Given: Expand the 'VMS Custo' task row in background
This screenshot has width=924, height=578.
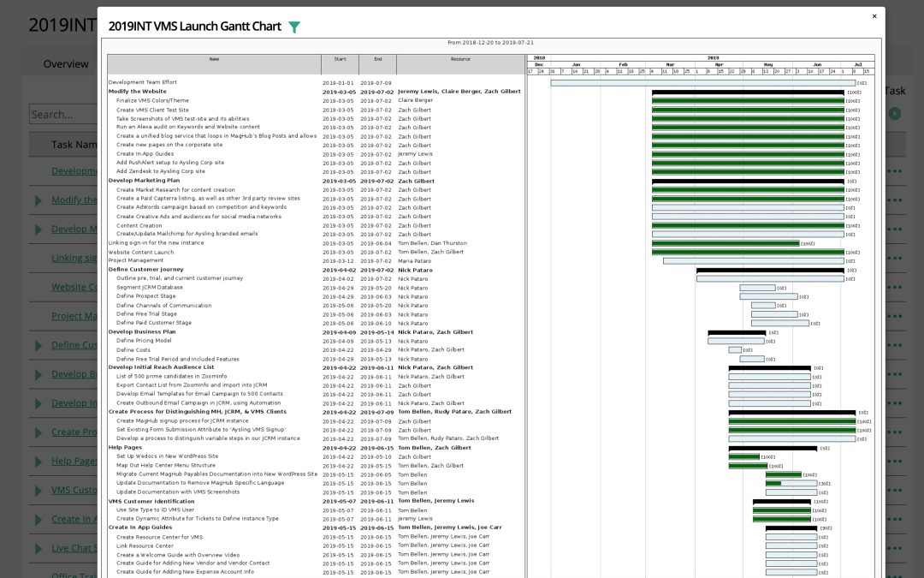Looking at the screenshot, I should [38, 491].
